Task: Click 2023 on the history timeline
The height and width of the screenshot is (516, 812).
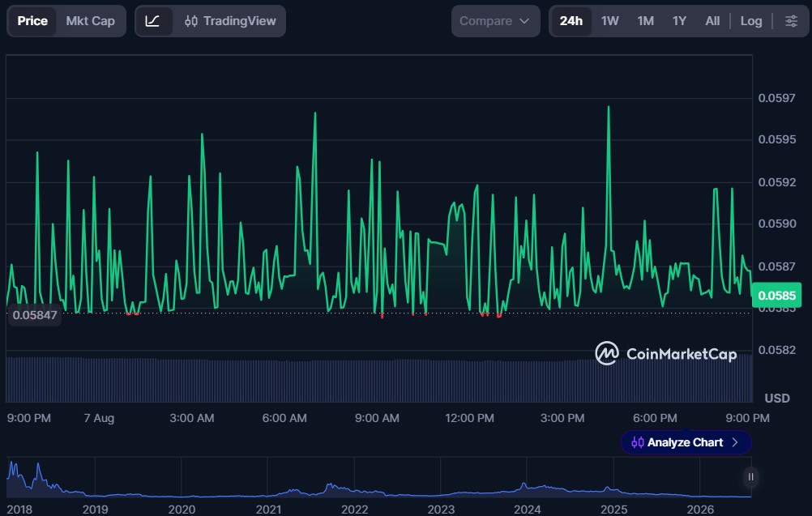Action: 441,510
